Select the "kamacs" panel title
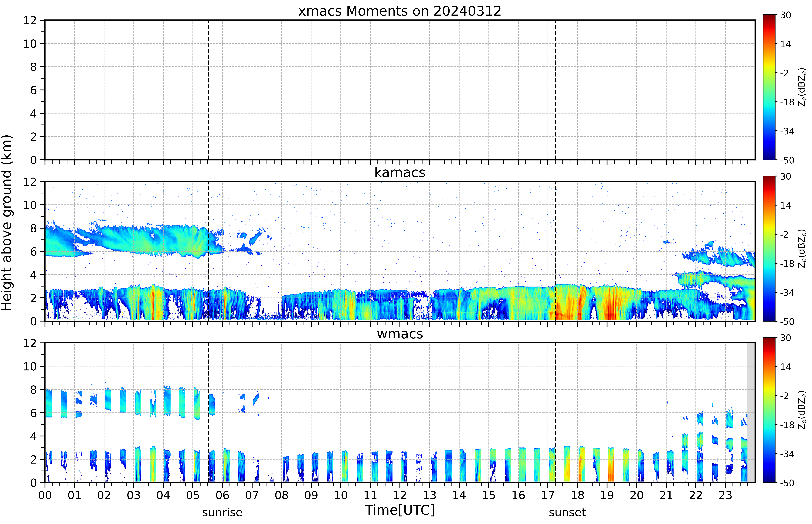Screen dimensions: 812x524 (x=400, y=172)
